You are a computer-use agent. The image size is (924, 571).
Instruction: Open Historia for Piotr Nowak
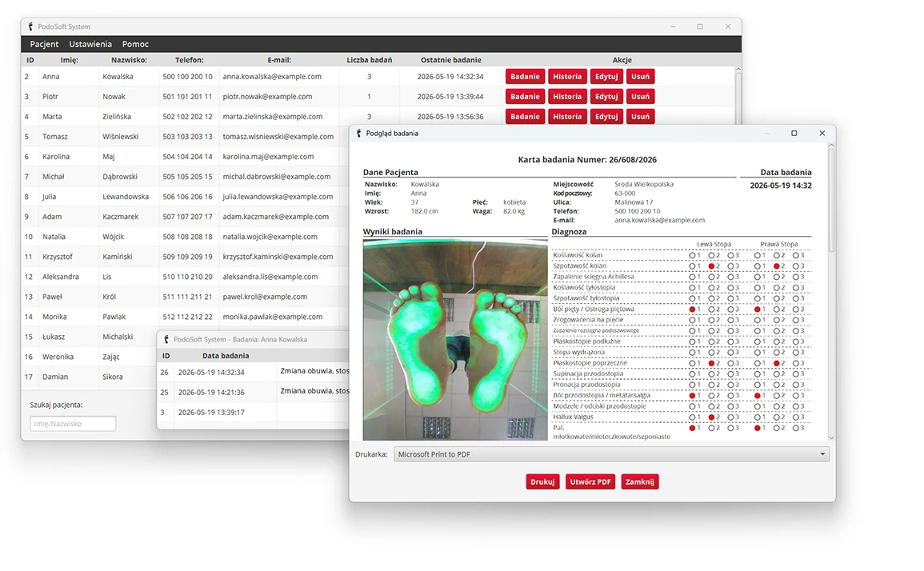[x=567, y=97]
